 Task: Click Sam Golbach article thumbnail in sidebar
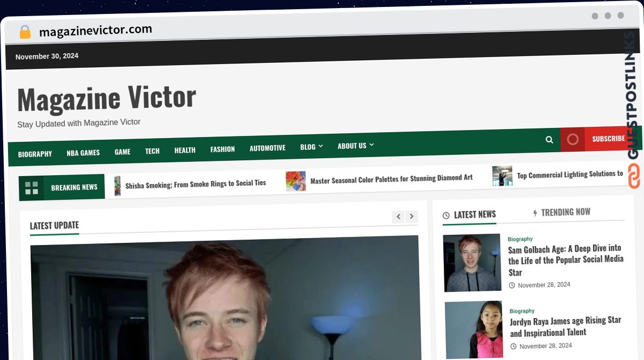pos(472,263)
